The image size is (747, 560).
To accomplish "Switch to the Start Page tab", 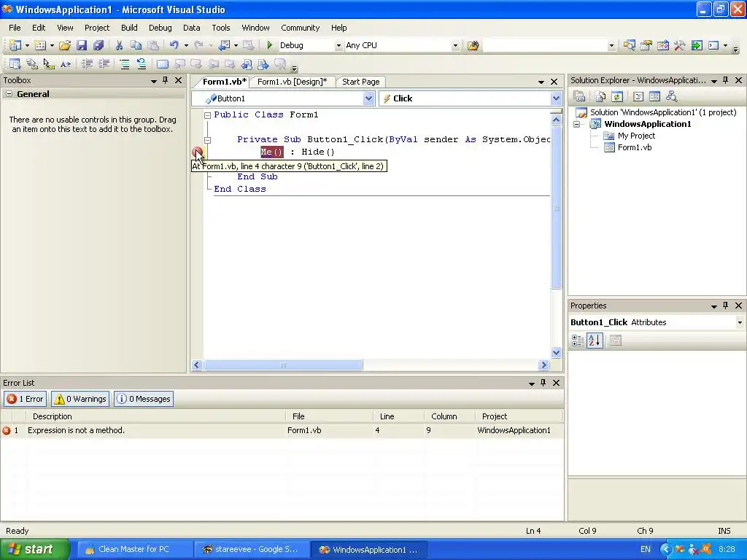I will (x=360, y=82).
